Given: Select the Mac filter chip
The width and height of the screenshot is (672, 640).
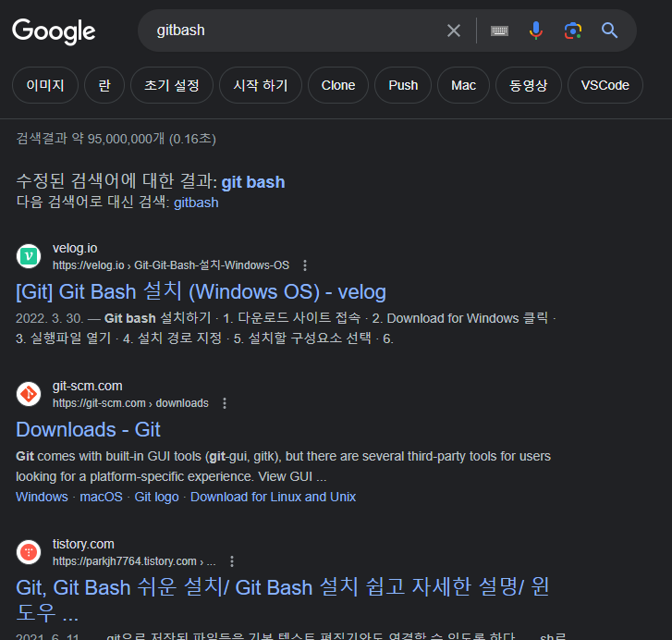Looking at the screenshot, I should [x=463, y=85].
